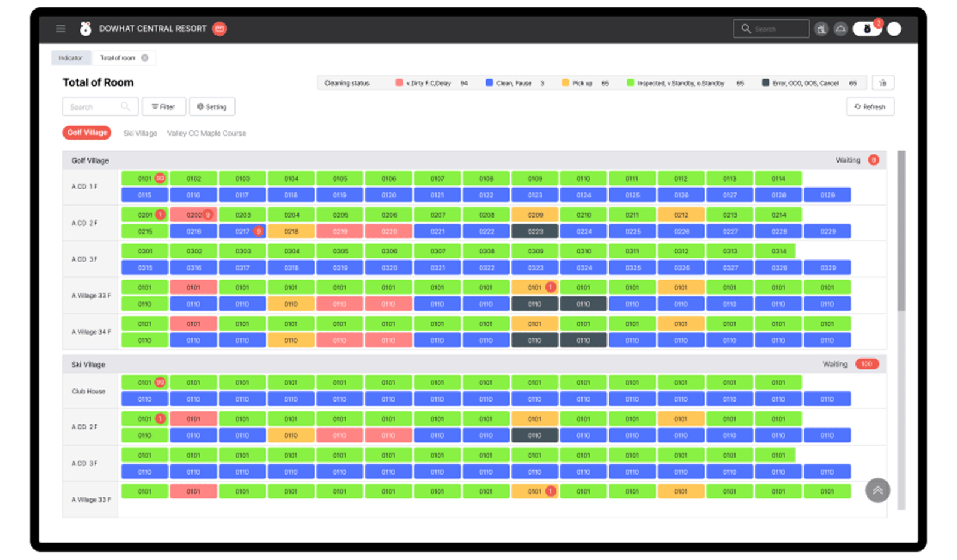This screenshot has width=957, height=560.
Task: Open red room 0202
Action: coord(193,215)
